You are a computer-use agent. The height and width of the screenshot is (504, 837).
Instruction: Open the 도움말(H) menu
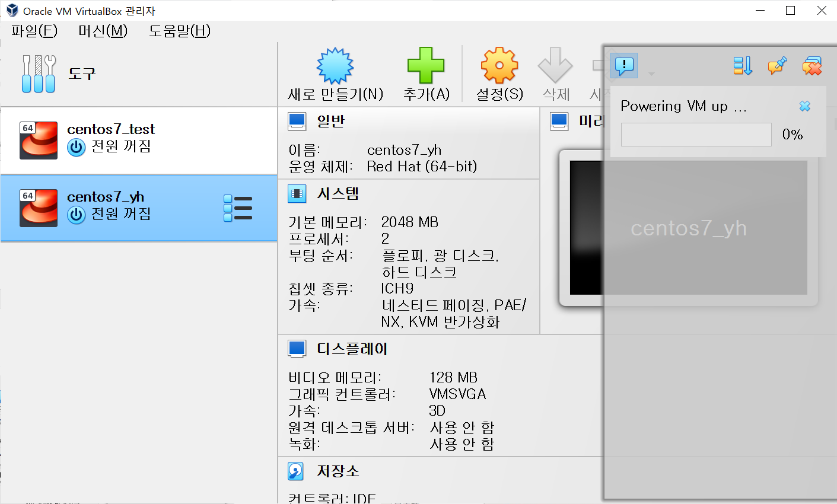tap(180, 31)
